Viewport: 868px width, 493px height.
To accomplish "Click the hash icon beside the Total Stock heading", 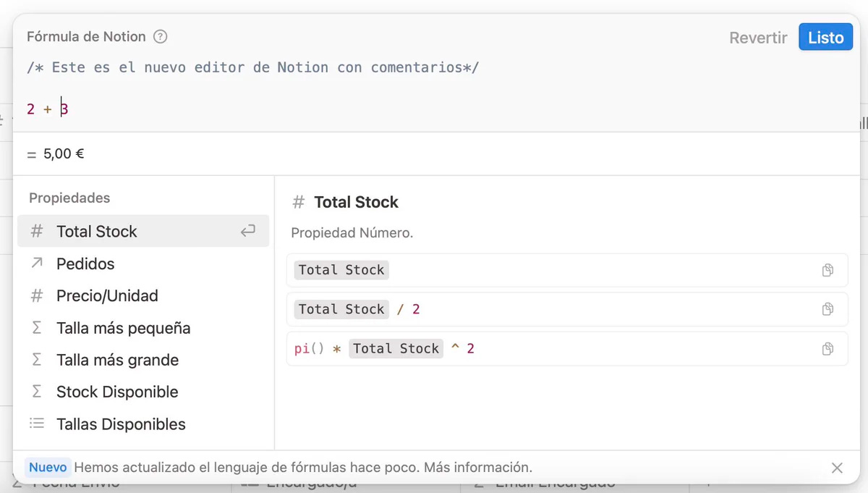I will coord(298,202).
